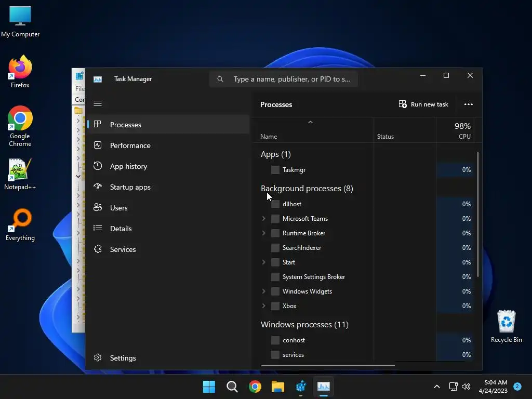Click the dllhost process icon

(x=275, y=204)
